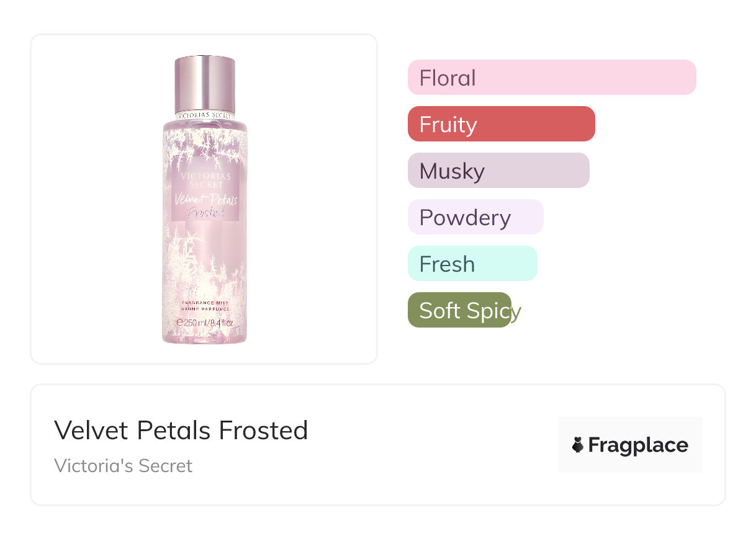The height and width of the screenshot is (536, 756).
Task: Click the bottle's metallic pink cap
Action: pos(205,83)
